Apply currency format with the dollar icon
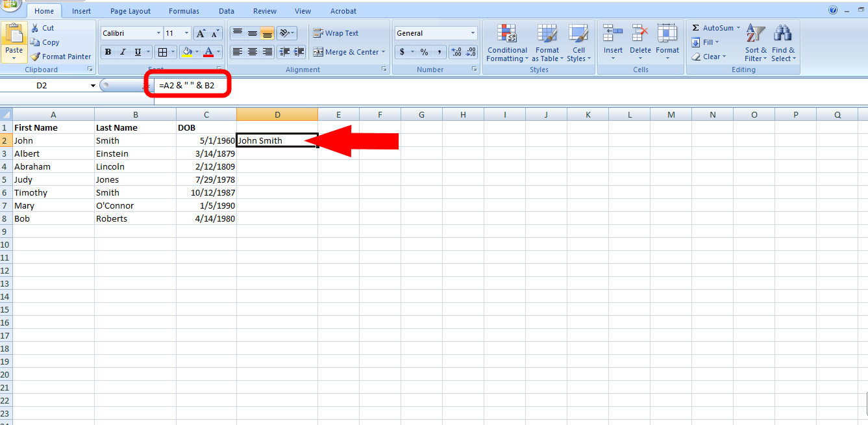 click(402, 52)
